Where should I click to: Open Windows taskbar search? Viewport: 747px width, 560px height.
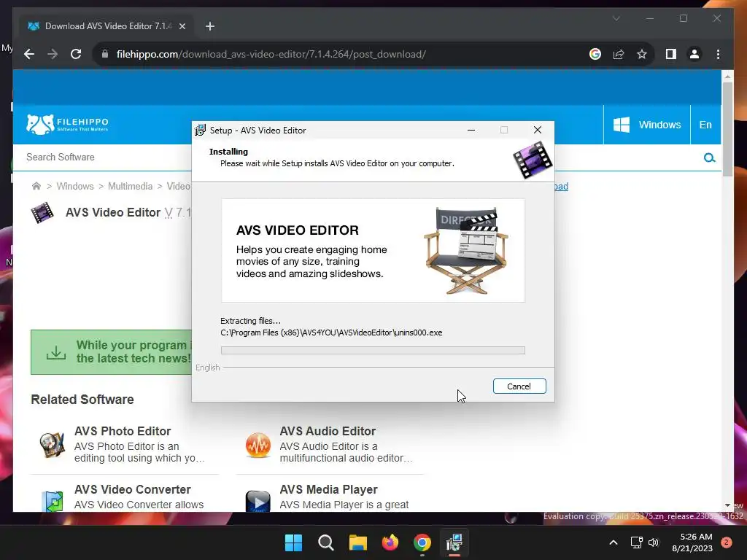(x=326, y=542)
